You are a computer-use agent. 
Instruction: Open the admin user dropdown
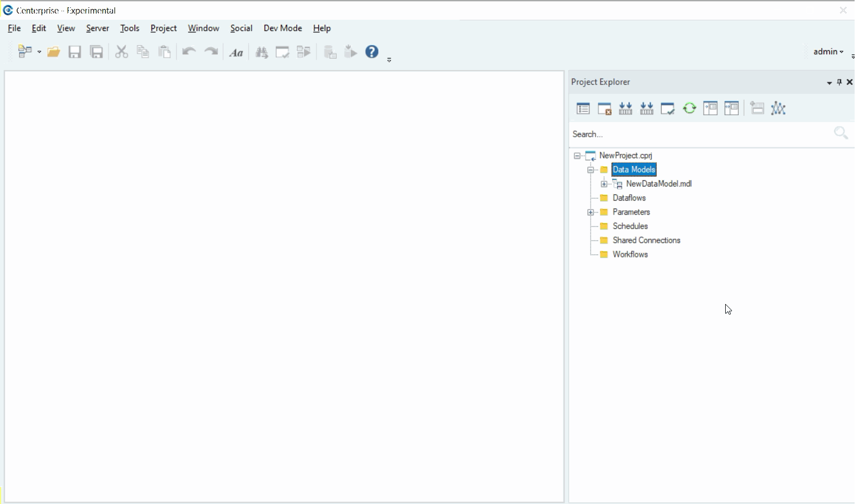point(828,51)
